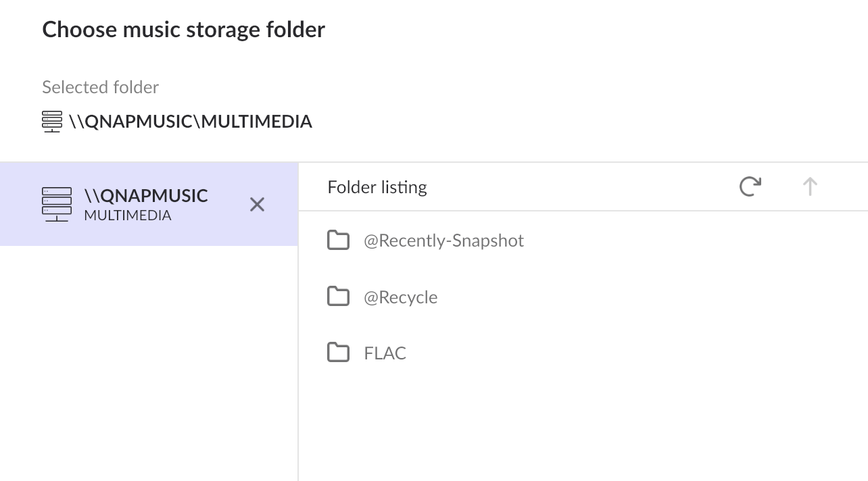Select the \\QNAPMUSIC share name in sidebar
This screenshot has height=481, width=868.
[x=146, y=196]
